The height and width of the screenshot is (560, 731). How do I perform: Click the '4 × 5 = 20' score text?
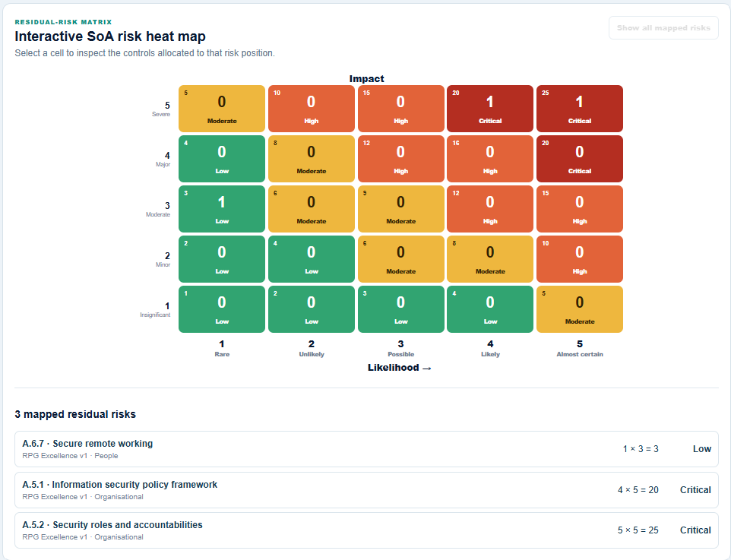(638, 490)
